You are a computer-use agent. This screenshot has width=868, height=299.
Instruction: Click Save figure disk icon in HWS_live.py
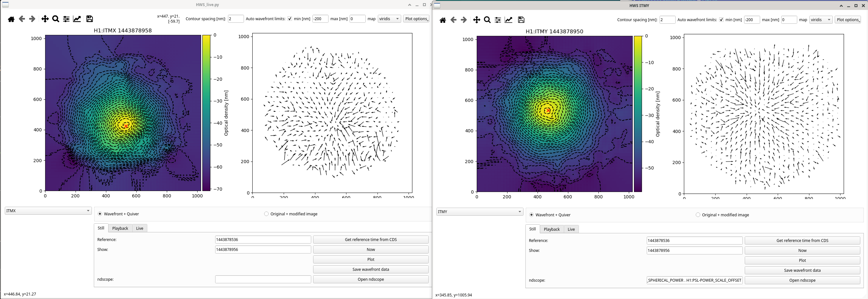pos(89,19)
